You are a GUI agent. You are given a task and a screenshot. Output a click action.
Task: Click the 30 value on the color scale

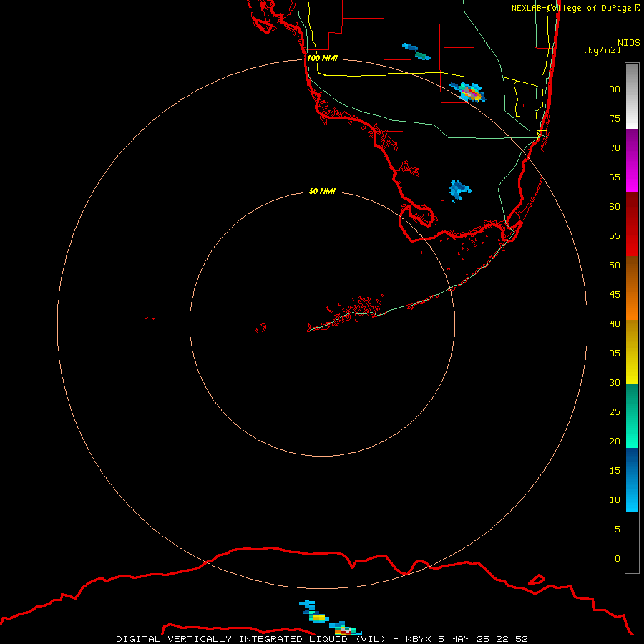coord(615,382)
